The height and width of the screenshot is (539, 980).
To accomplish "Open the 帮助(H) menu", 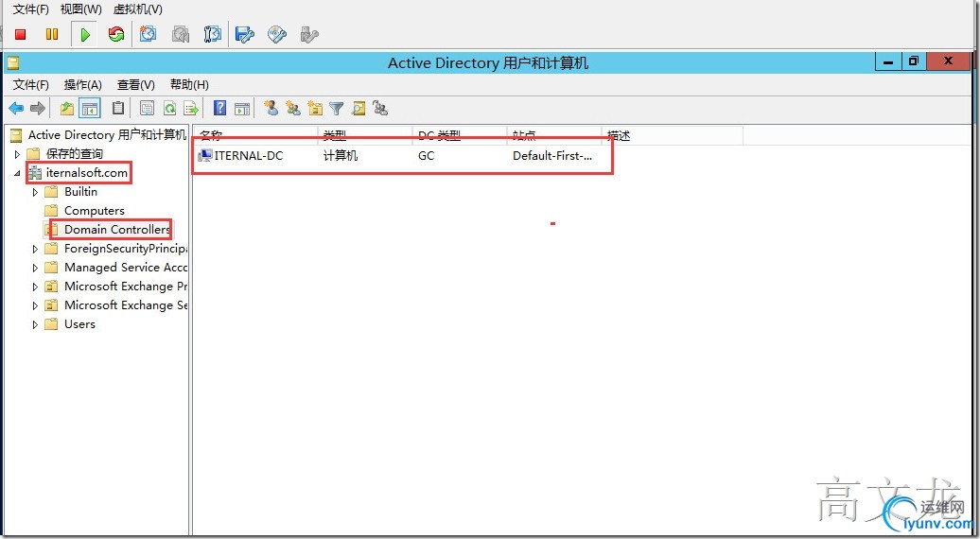I will pyautogui.click(x=189, y=85).
